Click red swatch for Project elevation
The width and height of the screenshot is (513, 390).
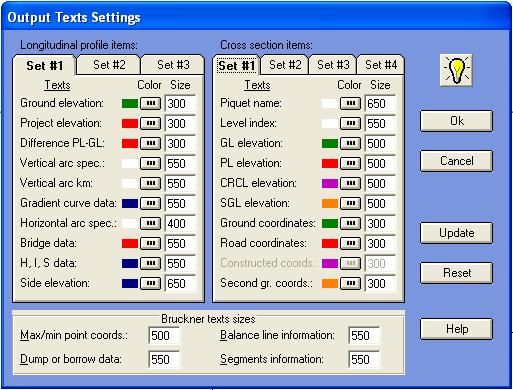click(x=130, y=124)
